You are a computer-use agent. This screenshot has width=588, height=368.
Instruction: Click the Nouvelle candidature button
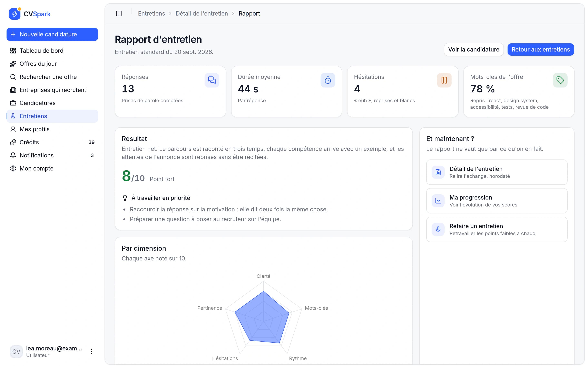tap(52, 34)
